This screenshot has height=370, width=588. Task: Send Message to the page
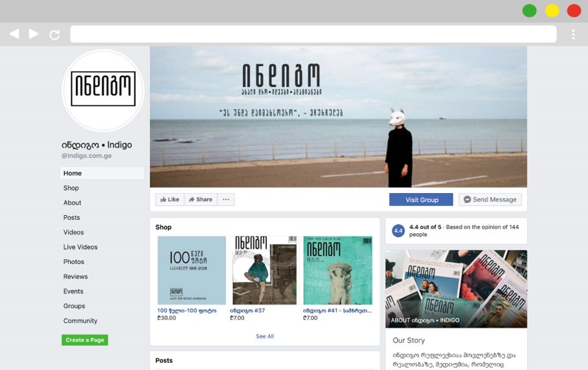(x=490, y=200)
